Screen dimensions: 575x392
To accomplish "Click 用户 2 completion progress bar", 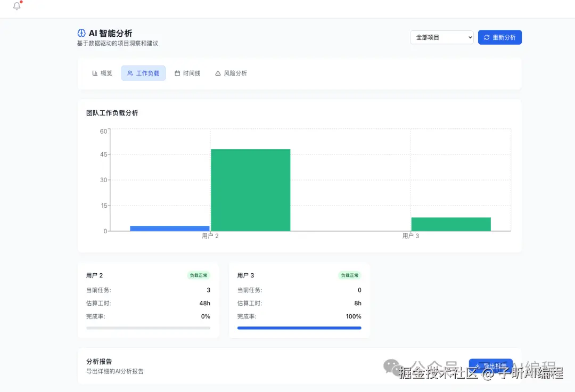I will pyautogui.click(x=148, y=328).
